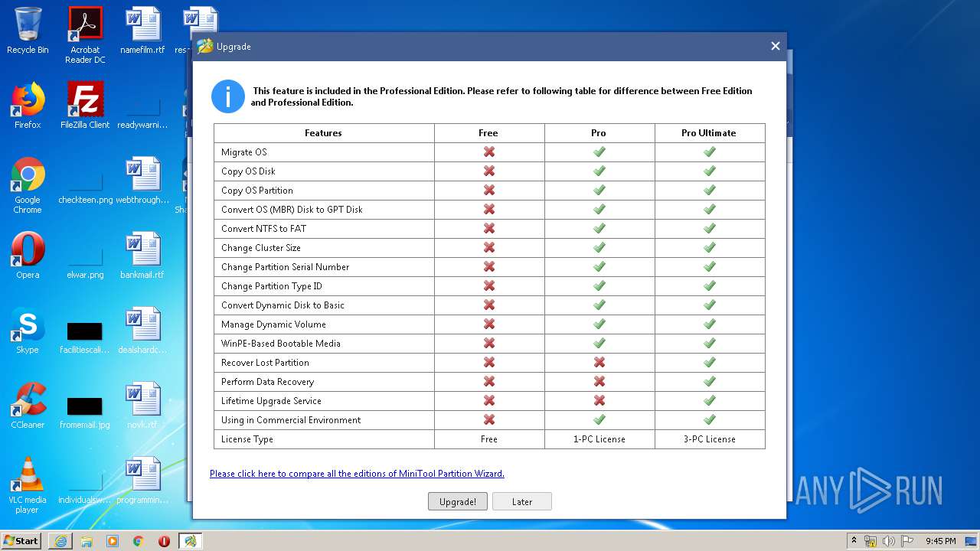Click Pro checkmark for Using in Commercial Environment
Image resolution: width=980 pixels, height=551 pixels.
point(599,420)
